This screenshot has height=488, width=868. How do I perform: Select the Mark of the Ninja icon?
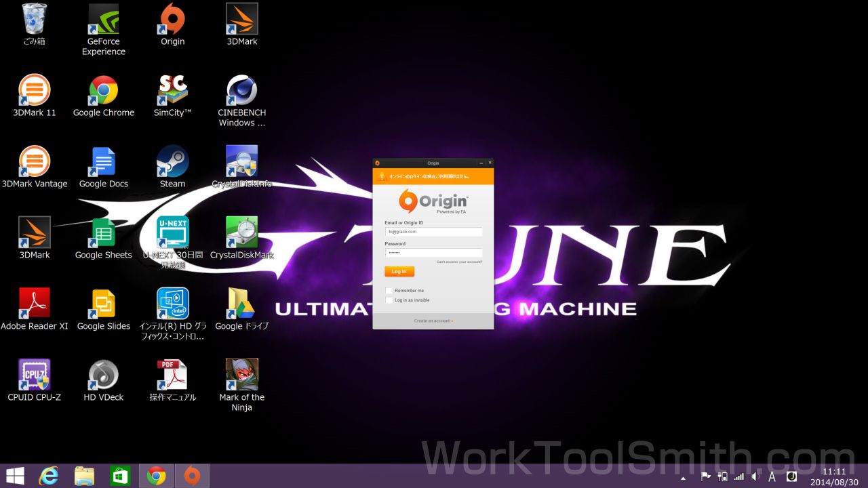click(242, 385)
